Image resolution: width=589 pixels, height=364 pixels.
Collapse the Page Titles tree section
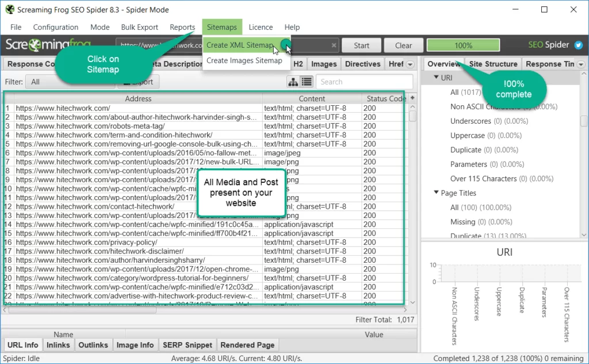436,192
